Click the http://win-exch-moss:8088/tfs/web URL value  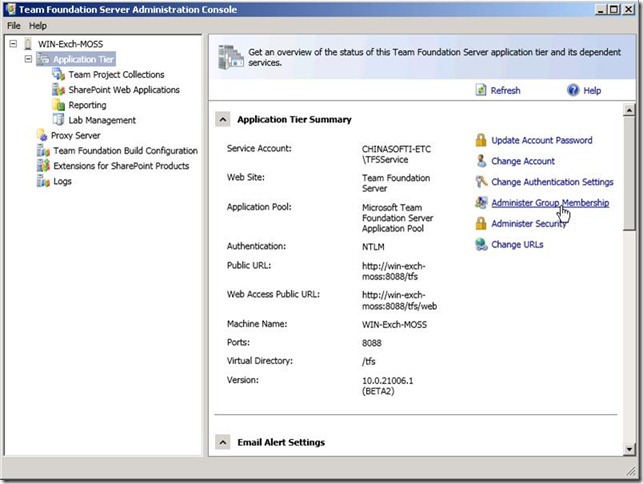pyautogui.click(x=399, y=300)
